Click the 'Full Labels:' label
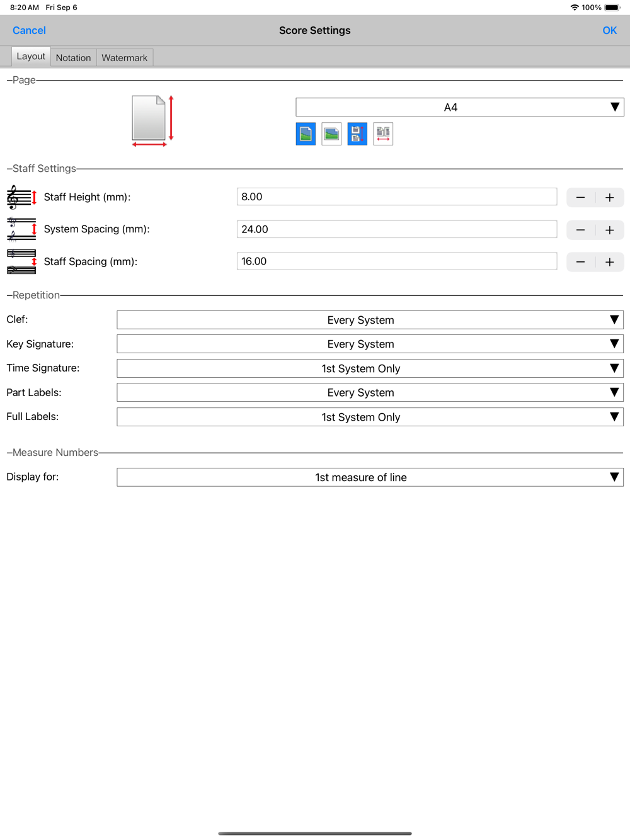The width and height of the screenshot is (630, 840). pyautogui.click(x=33, y=416)
